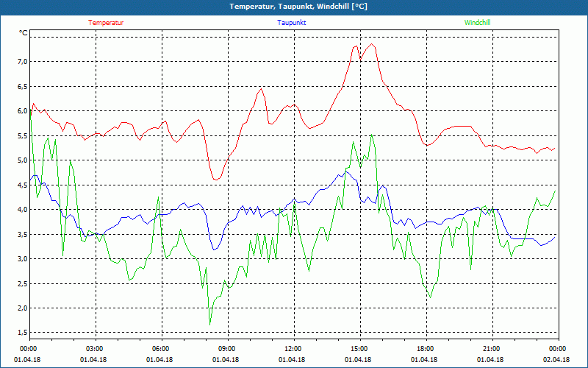588x368 pixels.
Task: Click the blue Taupunkt legend label
Action: 291,23
